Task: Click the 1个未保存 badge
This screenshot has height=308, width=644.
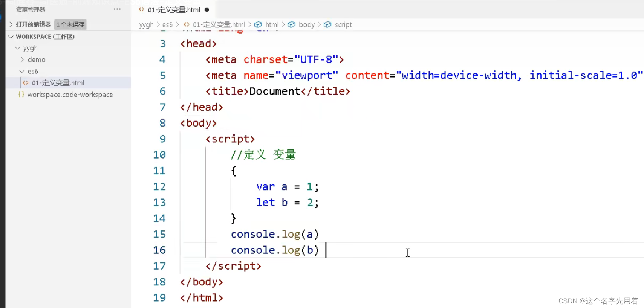Action: coord(70,24)
